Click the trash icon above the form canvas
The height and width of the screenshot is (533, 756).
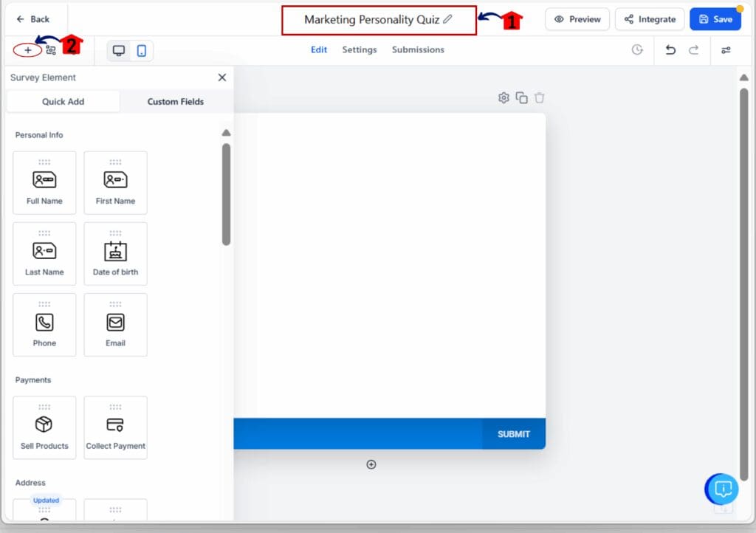point(539,97)
